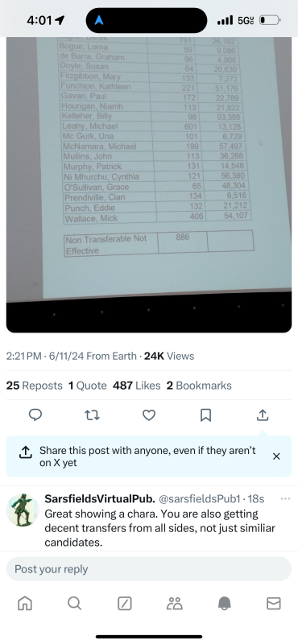Viewport: 298px width, 644px height.
Task: Dismiss the share post tip banner
Action: [276, 456]
